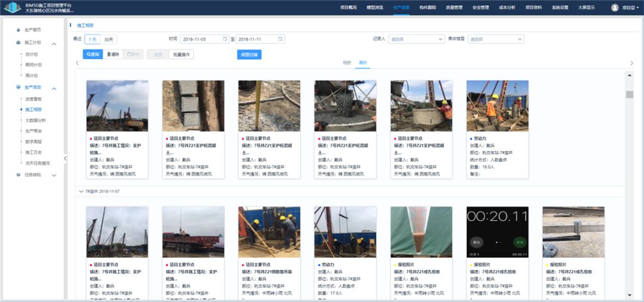Open calendar icon in start date 2018-11-05 field
Screen dimensions: 644x302
[225, 39]
